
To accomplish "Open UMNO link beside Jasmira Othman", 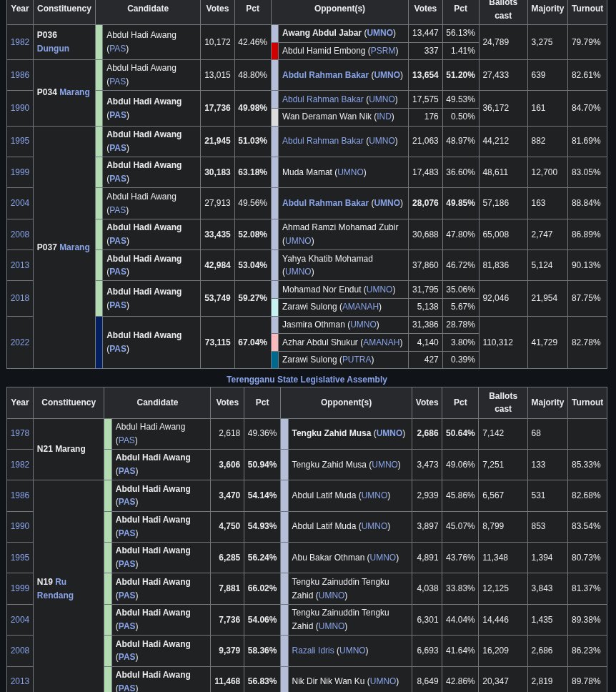I will point(363,325).
